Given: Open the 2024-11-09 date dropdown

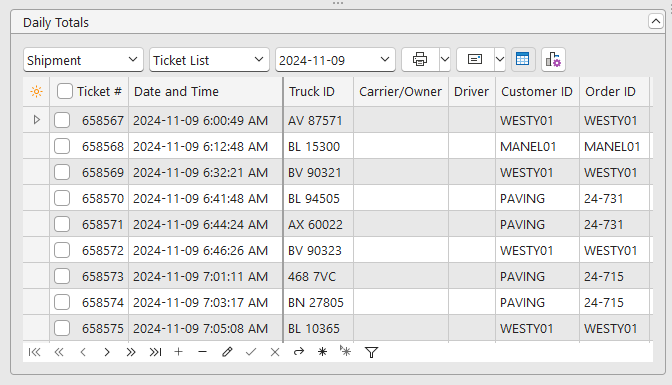Looking at the screenshot, I should tap(335, 60).
